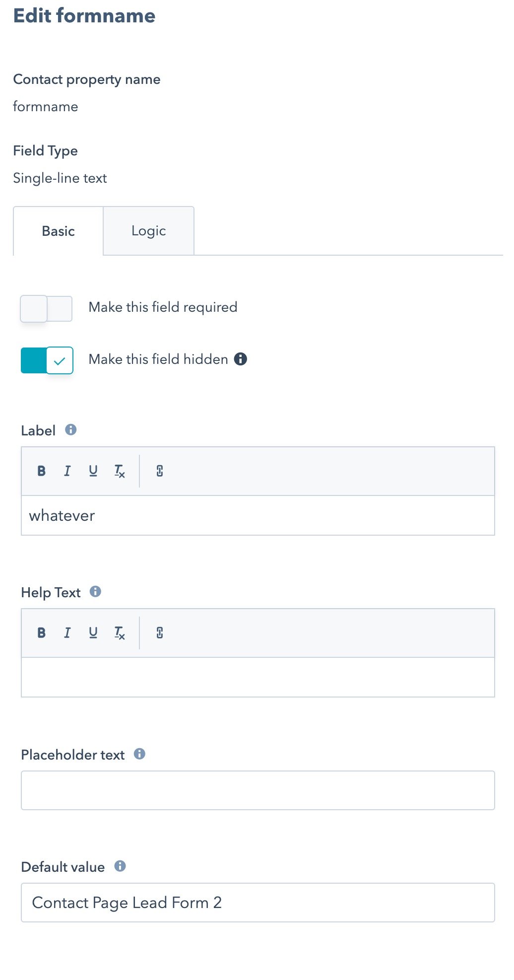Select the Basic tab

[58, 231]
